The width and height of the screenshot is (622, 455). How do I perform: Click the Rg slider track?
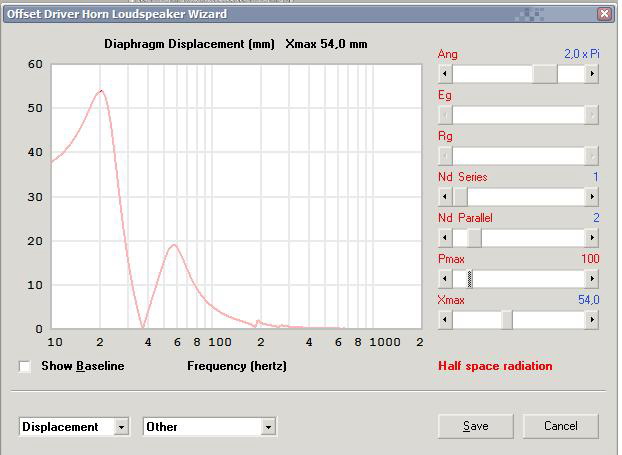tap(518, 156)
